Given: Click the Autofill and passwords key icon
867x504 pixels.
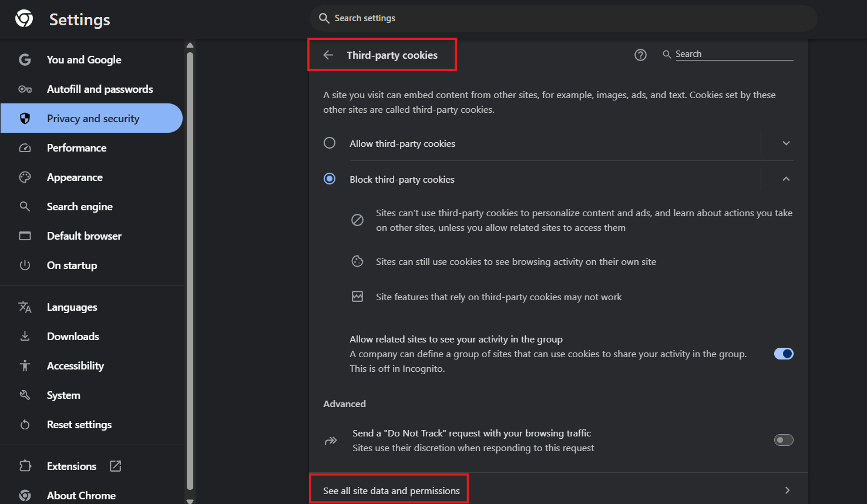Looking at the screenshot, I should pos(25,89).
